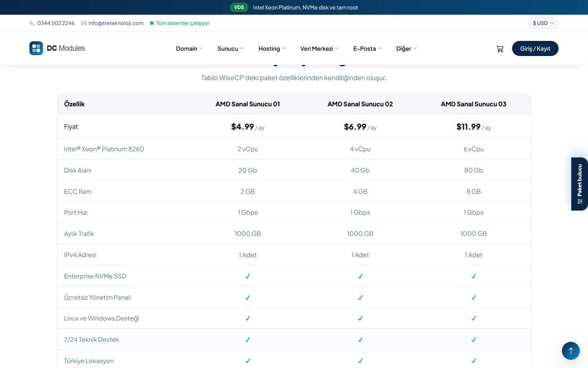
Task: Click the Özellik column header
Action: coord(74,104)
